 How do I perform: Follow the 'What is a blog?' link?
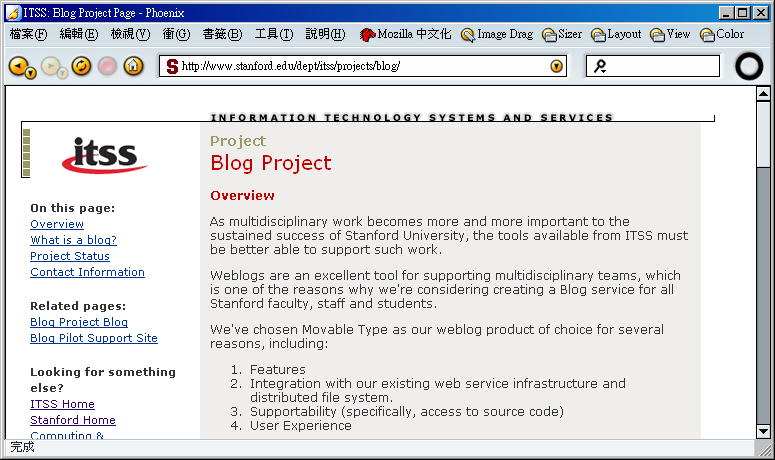coord(73,240)
